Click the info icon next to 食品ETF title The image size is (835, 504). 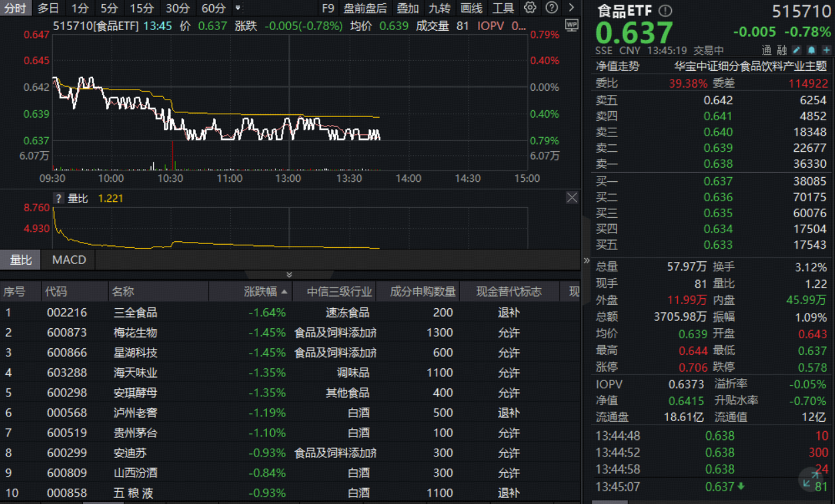[665, 9]
